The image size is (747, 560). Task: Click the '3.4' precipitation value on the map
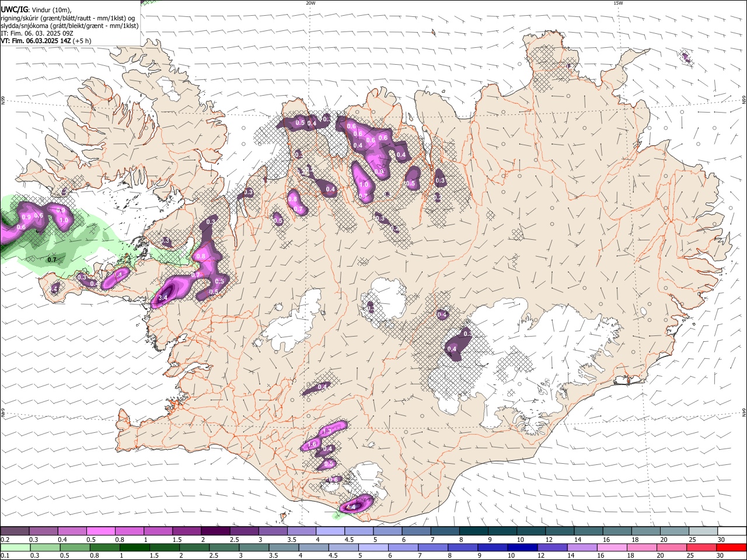[163, 297]
